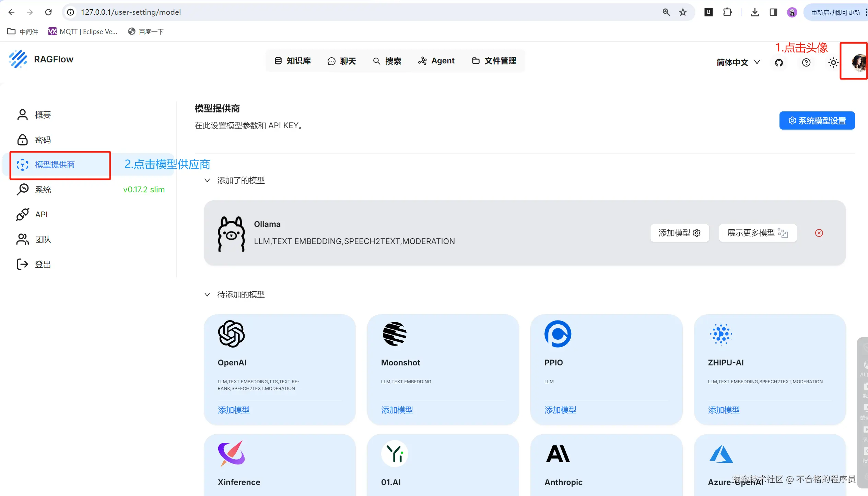The height and width of the screenshot is (496, 868).
Task: Bookmark this page with star icon
Action: [683, 12]
